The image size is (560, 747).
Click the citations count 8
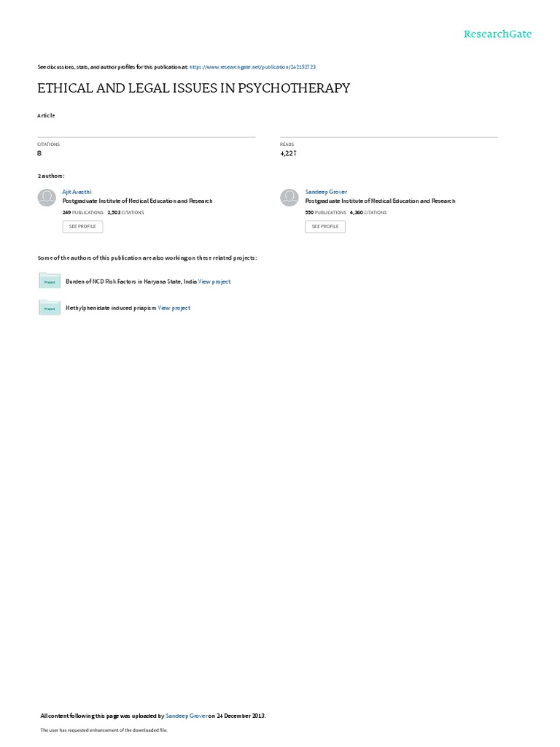pos(39,153)
